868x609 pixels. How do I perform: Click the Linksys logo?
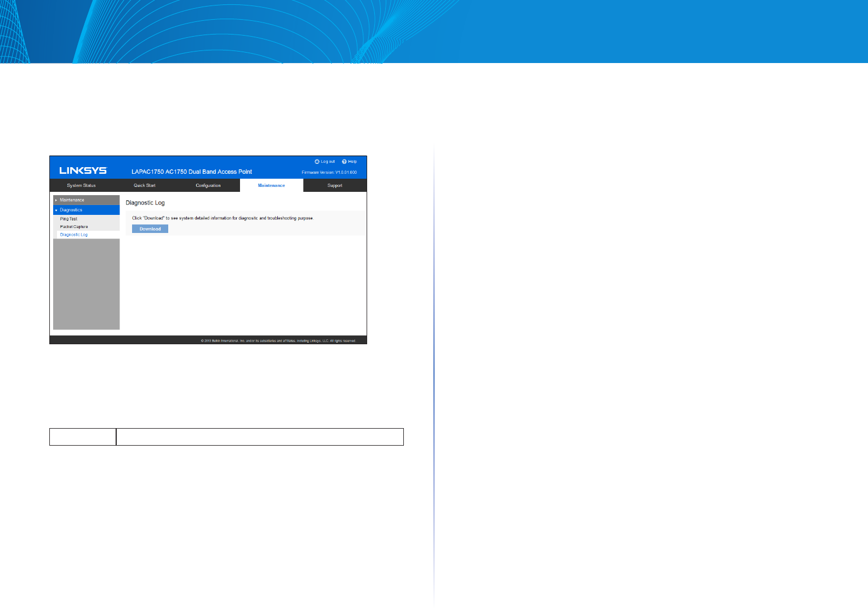(x=83, y=170)
